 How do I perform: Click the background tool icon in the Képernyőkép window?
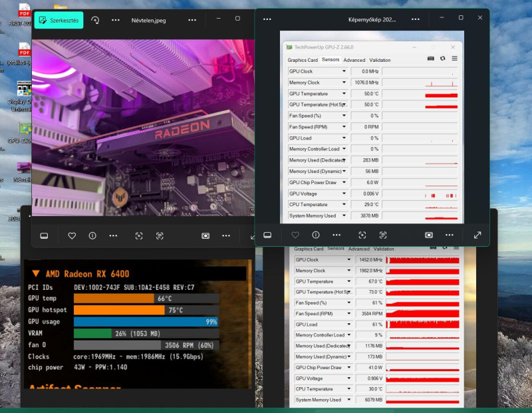click(x=429, y=235)
